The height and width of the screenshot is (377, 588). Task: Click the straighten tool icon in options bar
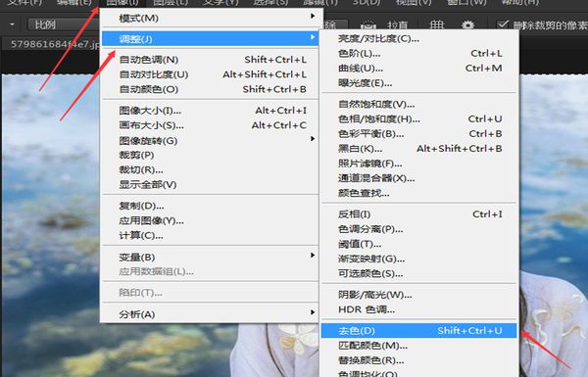(x=368, y=25)
